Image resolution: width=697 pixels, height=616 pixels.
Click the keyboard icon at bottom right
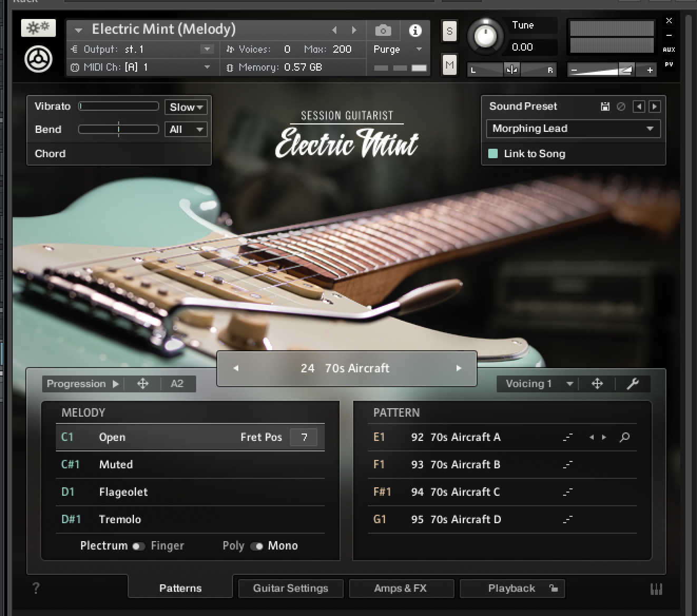pyautogui.click(x=657, y=589)
